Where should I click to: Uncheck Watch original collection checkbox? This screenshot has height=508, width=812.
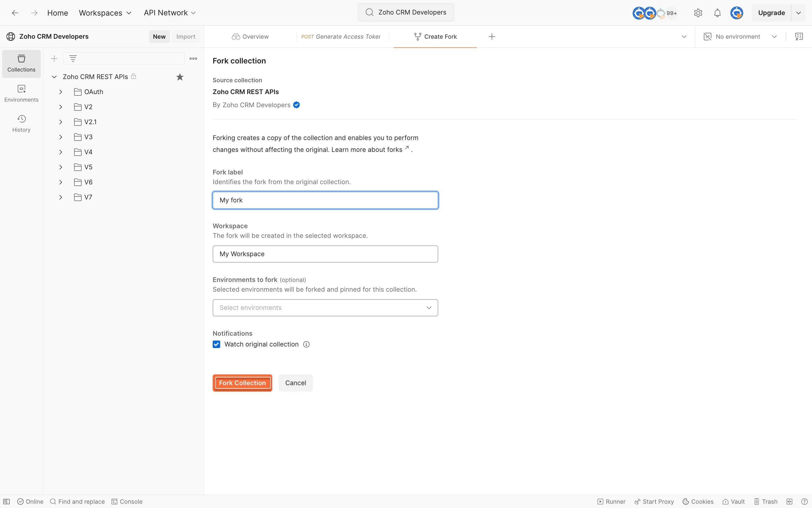(x=216, y=344)
